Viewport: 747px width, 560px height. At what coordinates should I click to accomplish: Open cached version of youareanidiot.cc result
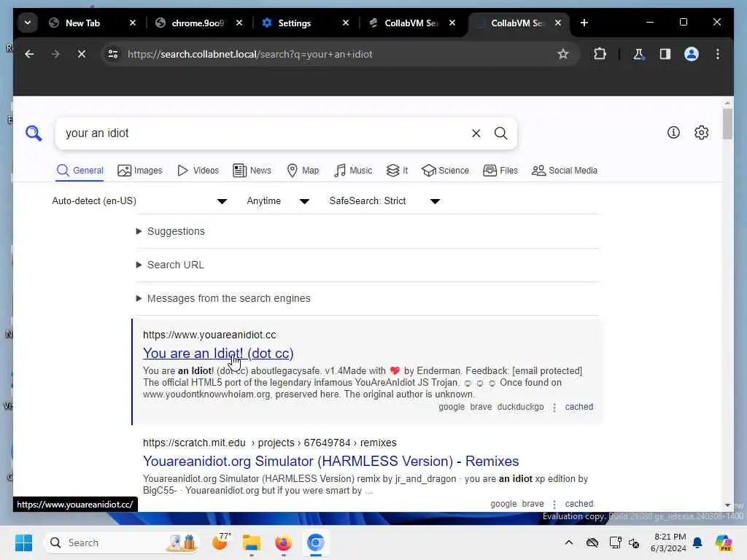(x=578, y=407)
